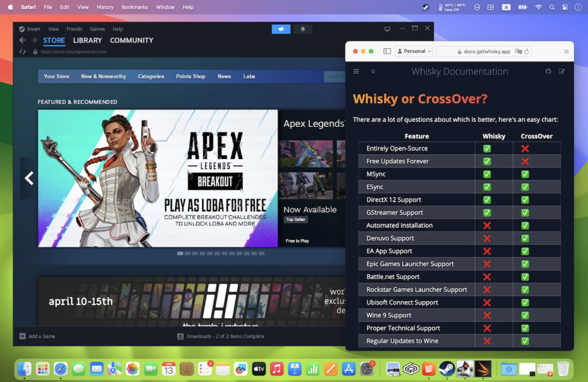Toggle Safari's sidebar panel icon

coord(387,51)
